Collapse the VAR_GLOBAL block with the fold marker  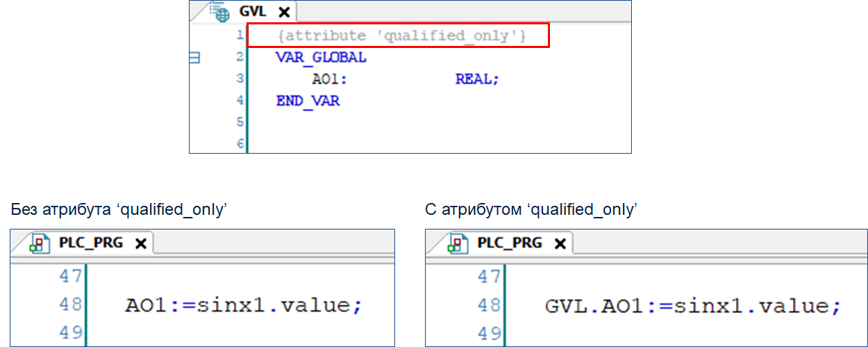coord(195,58)
